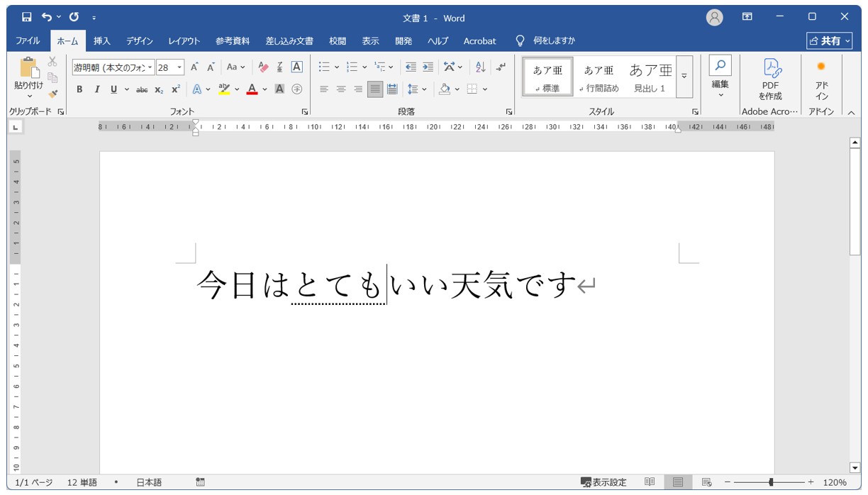Open the change case Aa dropdown

[x=235, y=67]
